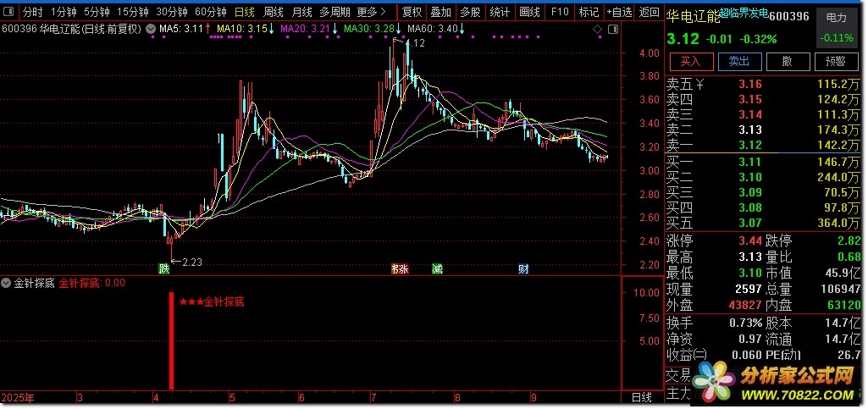Click the 外盘 value 43827

tap(744, 306)
